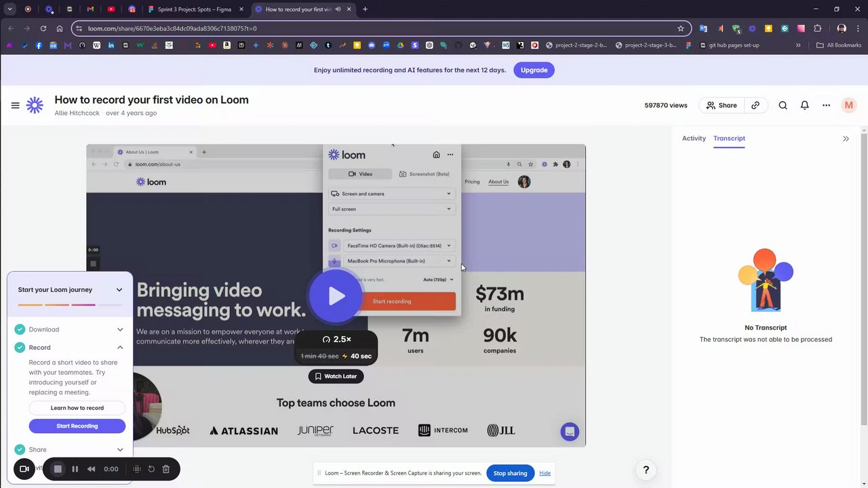Viewport: 868px width, 488px height.
Task: Show site information icon in address bar
Action: click(79, 28)
